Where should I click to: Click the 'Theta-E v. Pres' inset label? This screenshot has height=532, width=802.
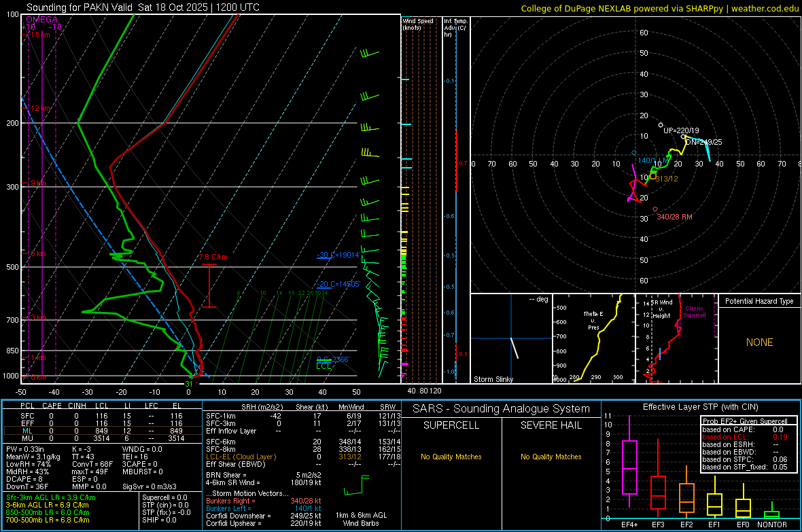coord(593,320)
